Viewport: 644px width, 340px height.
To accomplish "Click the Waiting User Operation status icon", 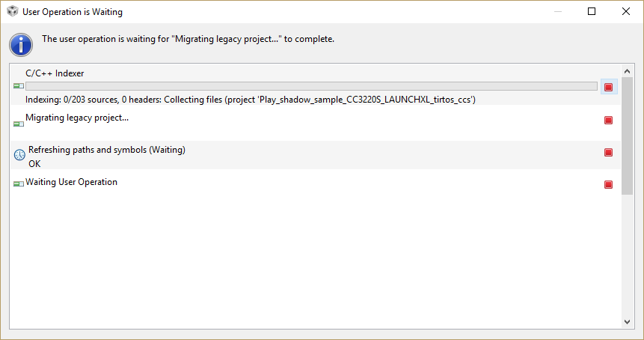I will point(19,183).
